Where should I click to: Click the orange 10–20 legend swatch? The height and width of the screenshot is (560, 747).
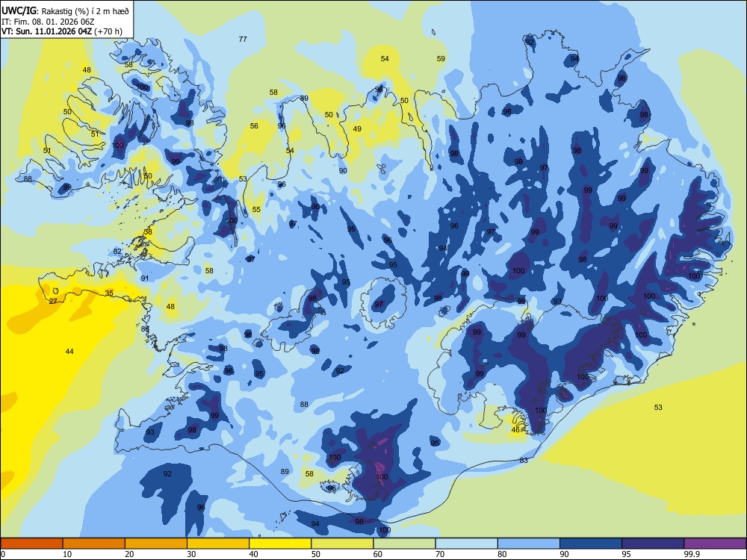tap(94, 544)
